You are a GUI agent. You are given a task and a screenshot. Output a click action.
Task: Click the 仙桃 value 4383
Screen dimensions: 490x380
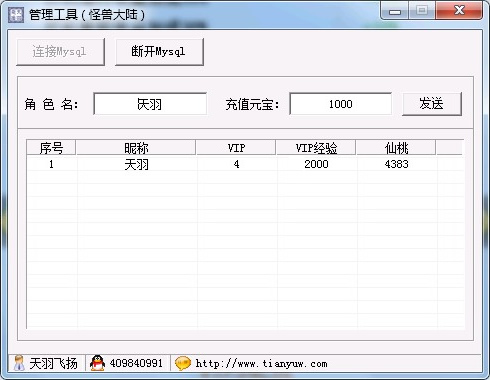tap(396, 164)
